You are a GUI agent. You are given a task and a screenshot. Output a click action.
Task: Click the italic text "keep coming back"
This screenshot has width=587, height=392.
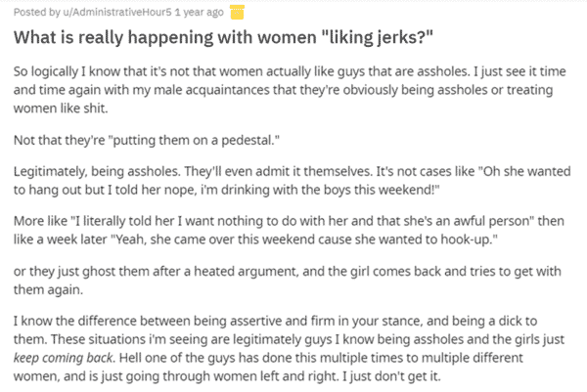tap(63, 358)
